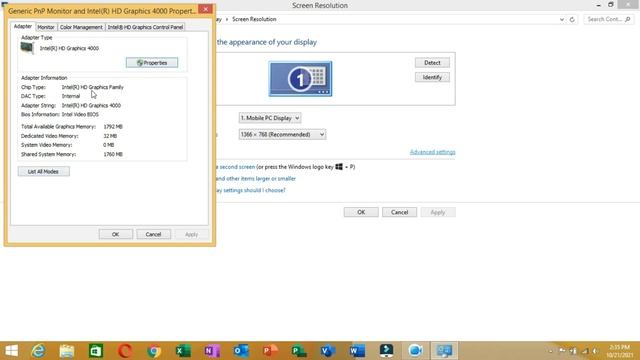
Task: Open the 1366 × 768 resolution dropdown
Action: point(282,134)
